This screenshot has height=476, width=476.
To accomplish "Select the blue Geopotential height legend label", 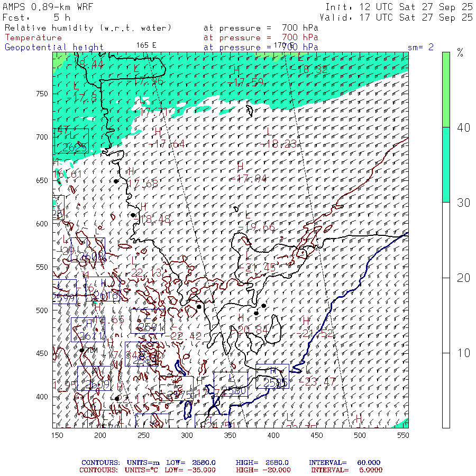I will click(x=54, y=47).
